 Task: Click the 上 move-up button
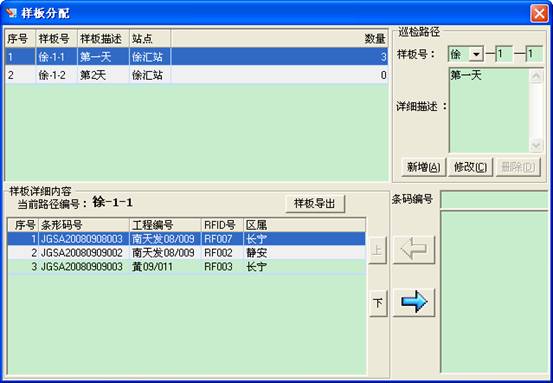tap(377, 250)
